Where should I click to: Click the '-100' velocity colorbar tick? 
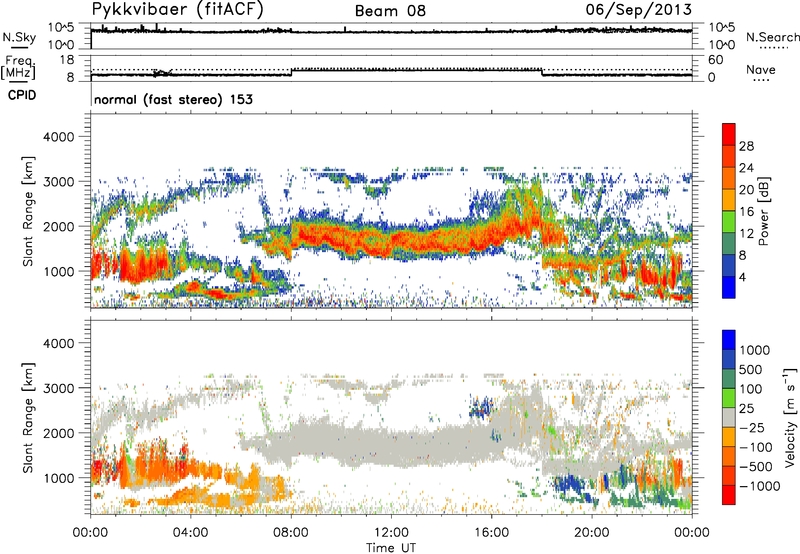pos(756,447)
